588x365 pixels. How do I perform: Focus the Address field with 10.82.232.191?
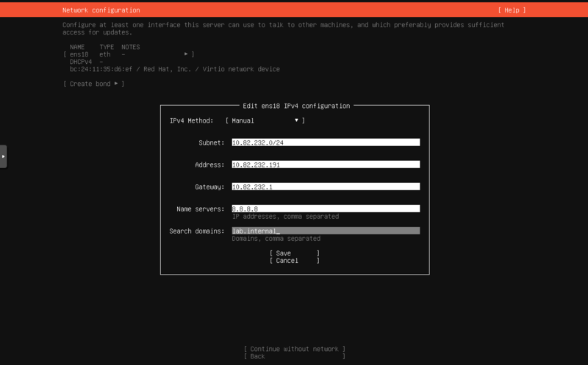(x=325, y=165)
